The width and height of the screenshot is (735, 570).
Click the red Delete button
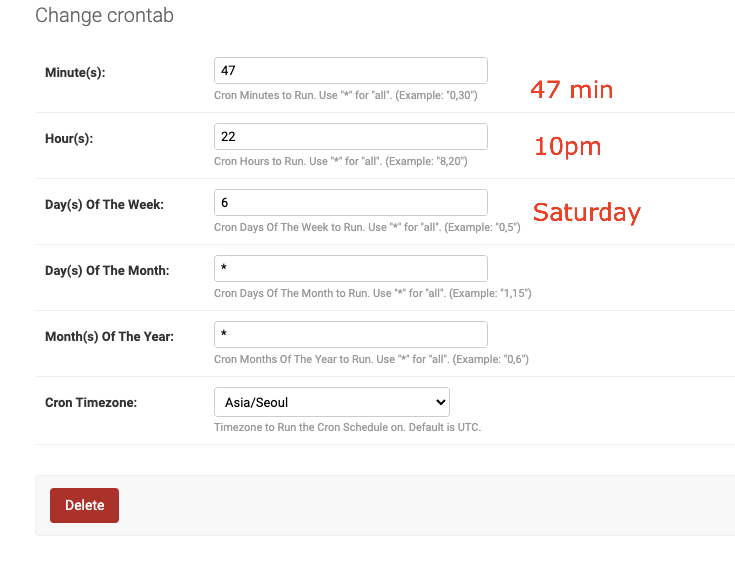84,505
